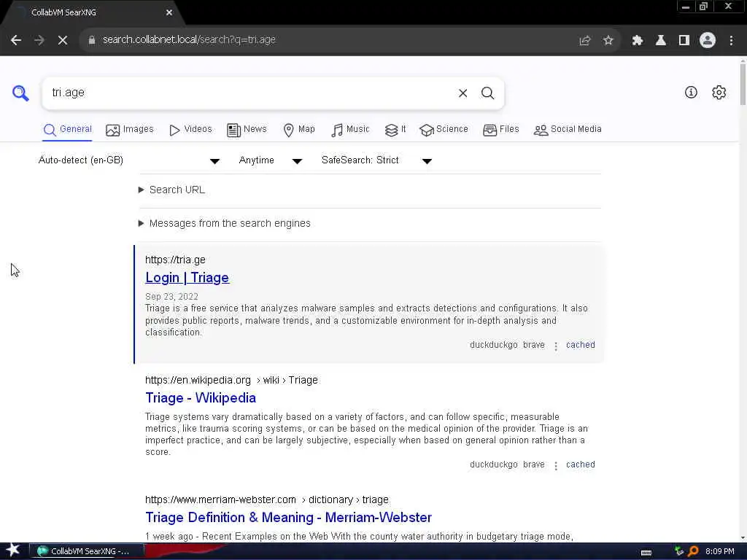Expand the Search URL section
Screen dimensions: 747x560
[x=171, y=190]
